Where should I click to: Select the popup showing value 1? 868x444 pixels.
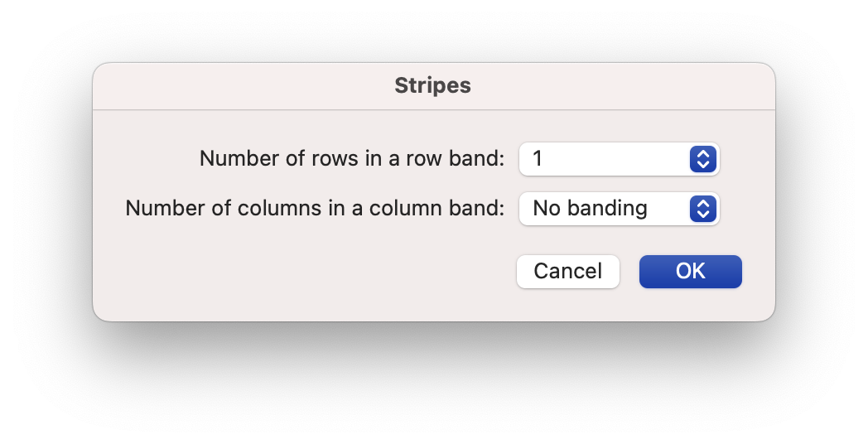click(619, 159)
